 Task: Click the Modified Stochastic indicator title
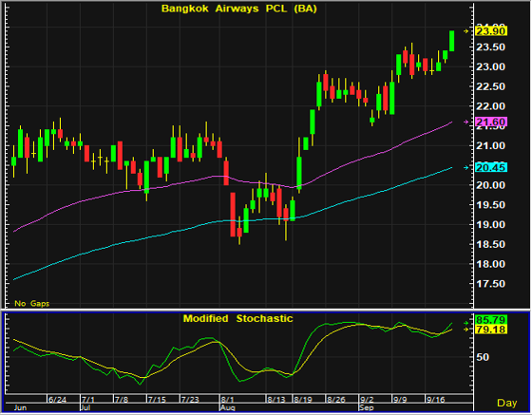click(x=237, y=319)
